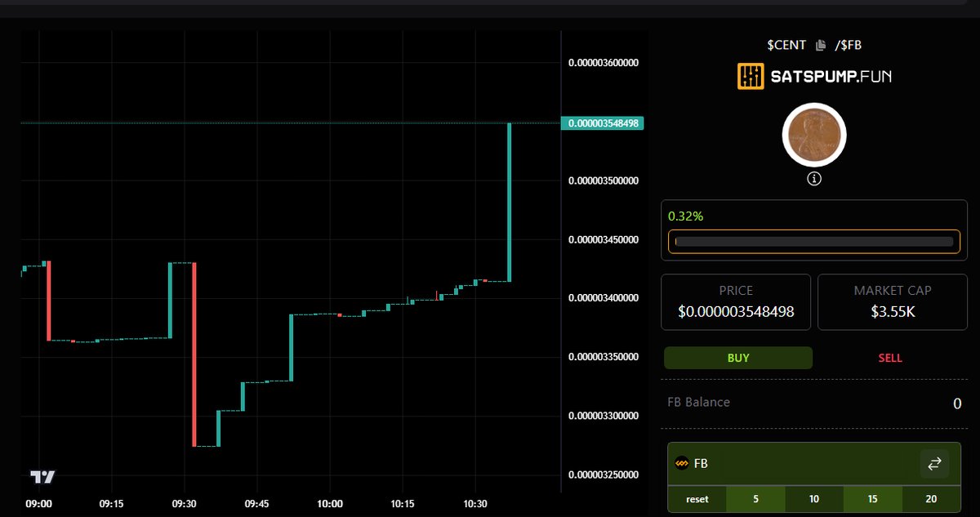Click the 0.000003600000 price axis label

(603, 63)
